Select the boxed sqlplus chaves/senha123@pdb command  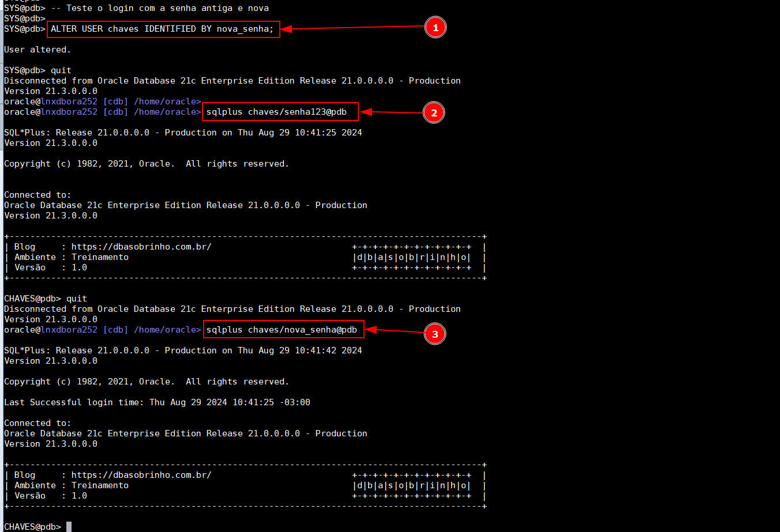tap(280, 111)
